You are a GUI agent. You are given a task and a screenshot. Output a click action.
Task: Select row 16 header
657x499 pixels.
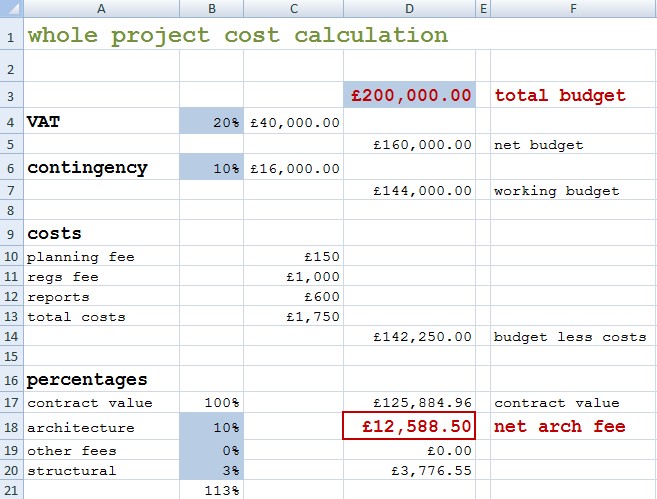11,380
